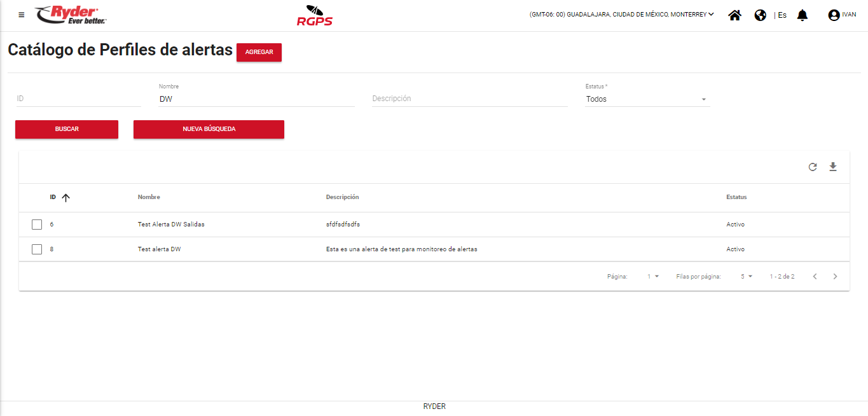868x416 pixels.
Task: Go to next results page
Action: click(835, 277)
